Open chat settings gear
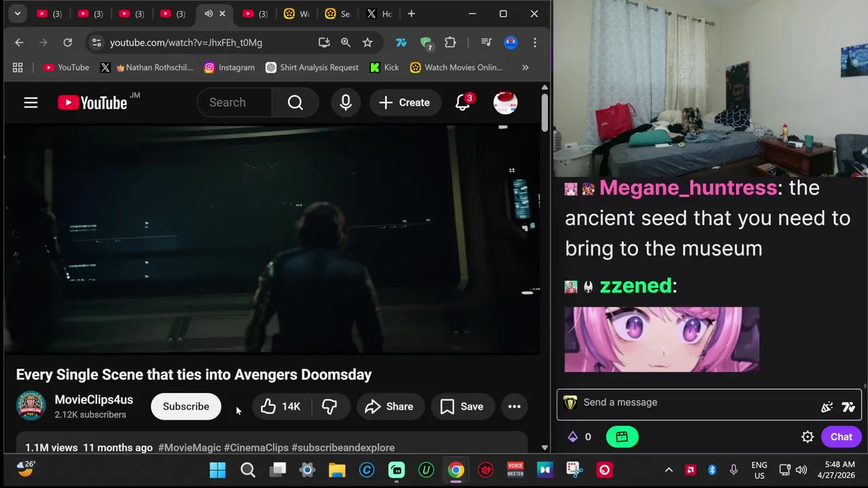Screen dimensions: 868x488 [x=808, y=437]
